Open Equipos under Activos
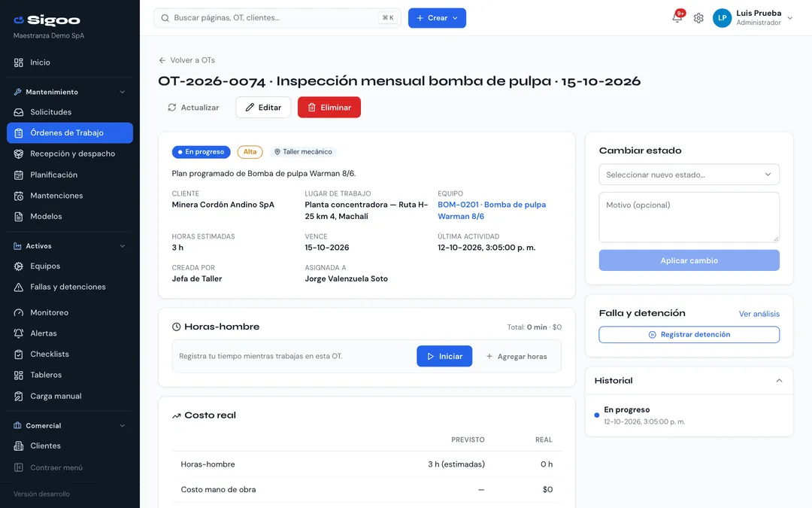812x508 pixels. 70,266
